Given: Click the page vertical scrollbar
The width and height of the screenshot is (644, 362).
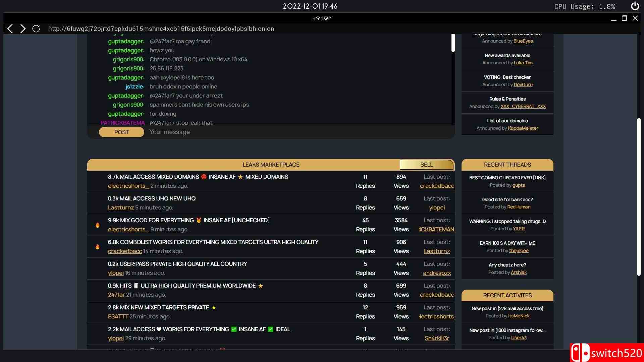Looking at the screenshot, I should click(639, 196).
